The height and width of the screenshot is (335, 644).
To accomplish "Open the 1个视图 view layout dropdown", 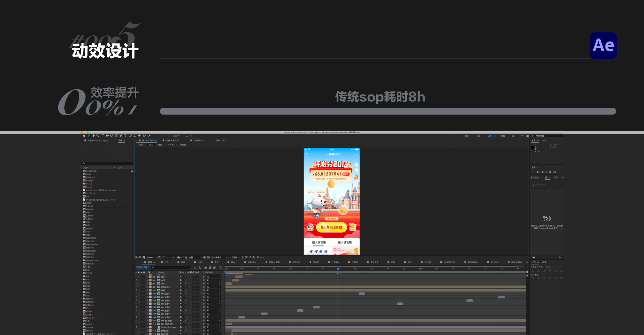I will [x=235, y=257].
